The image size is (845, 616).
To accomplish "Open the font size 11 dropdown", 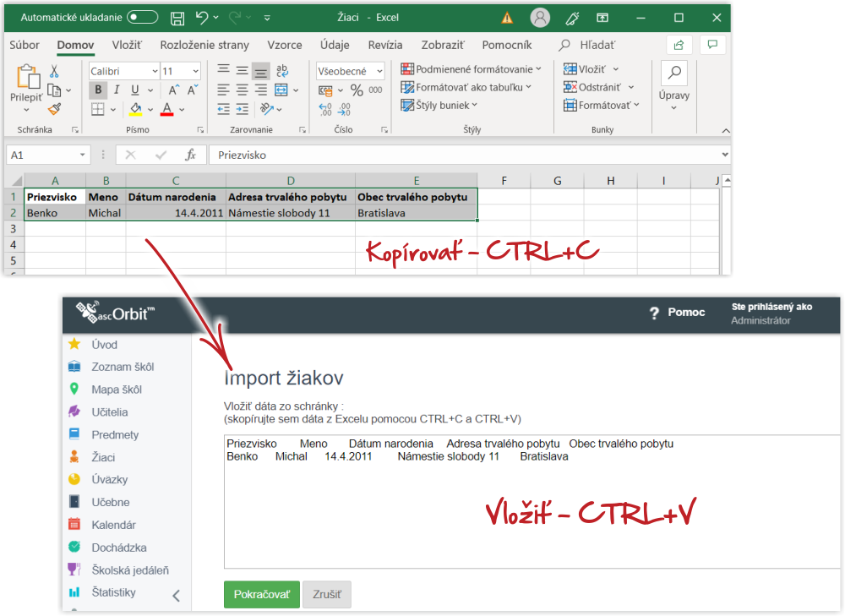I will (x=196, y=71).
